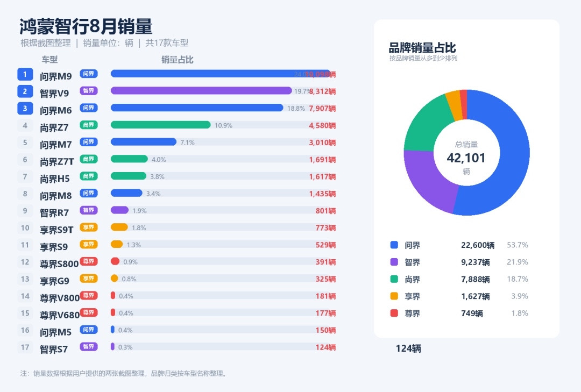This screenshot has width=581, height=392.
Task: Click the blue bar for 问界M7
Action: (x=144, y=142)
